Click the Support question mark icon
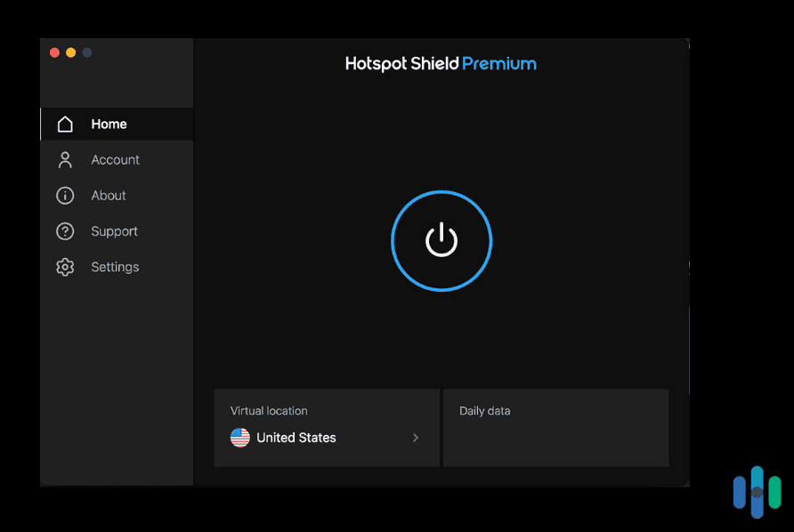Image resolution: width=794 pixels, height=532 pixels. pyautogui.click(x=64, y=230)
